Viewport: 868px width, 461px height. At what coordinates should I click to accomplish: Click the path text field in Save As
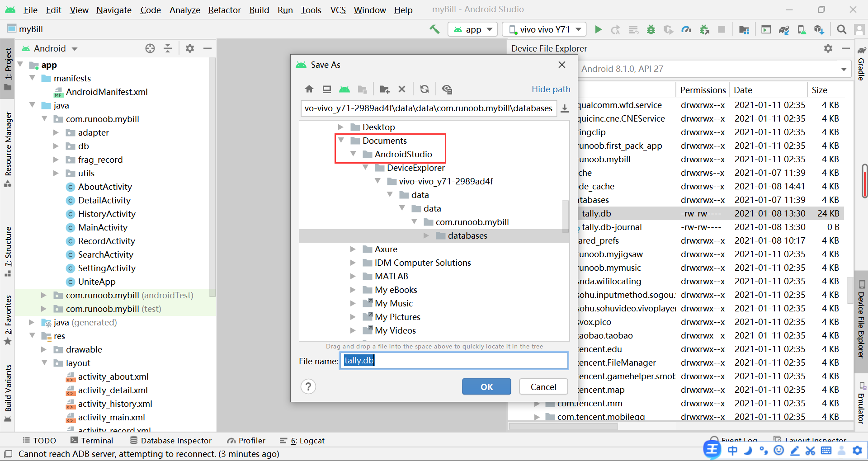click(x=429, y=108)
